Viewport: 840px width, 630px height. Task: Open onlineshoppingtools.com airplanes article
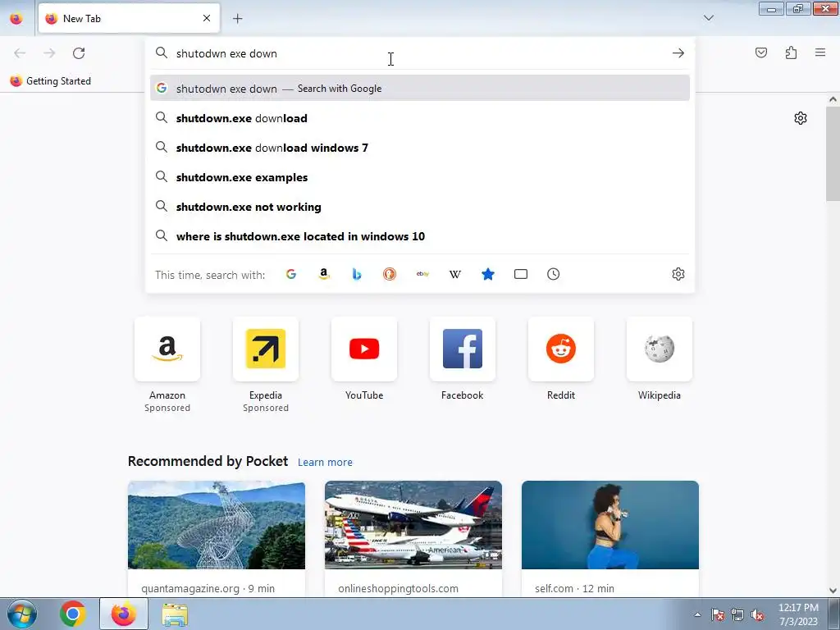point(413,538)
